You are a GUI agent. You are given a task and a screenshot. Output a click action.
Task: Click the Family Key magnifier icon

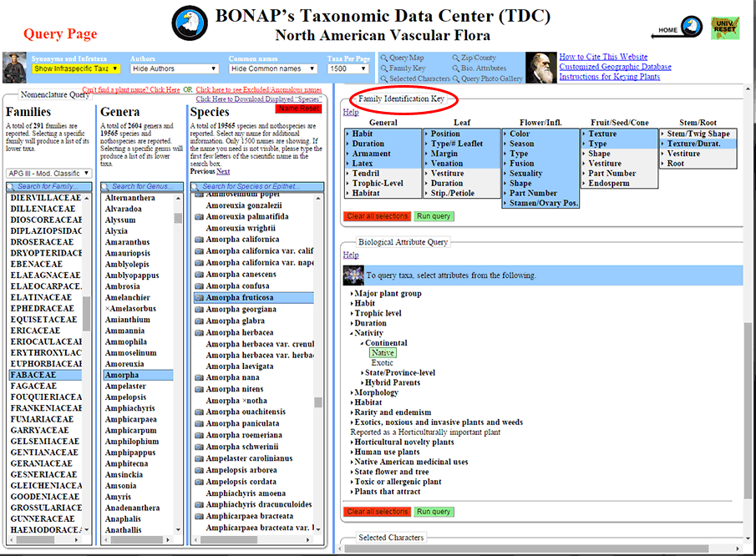tap(384, 68)
